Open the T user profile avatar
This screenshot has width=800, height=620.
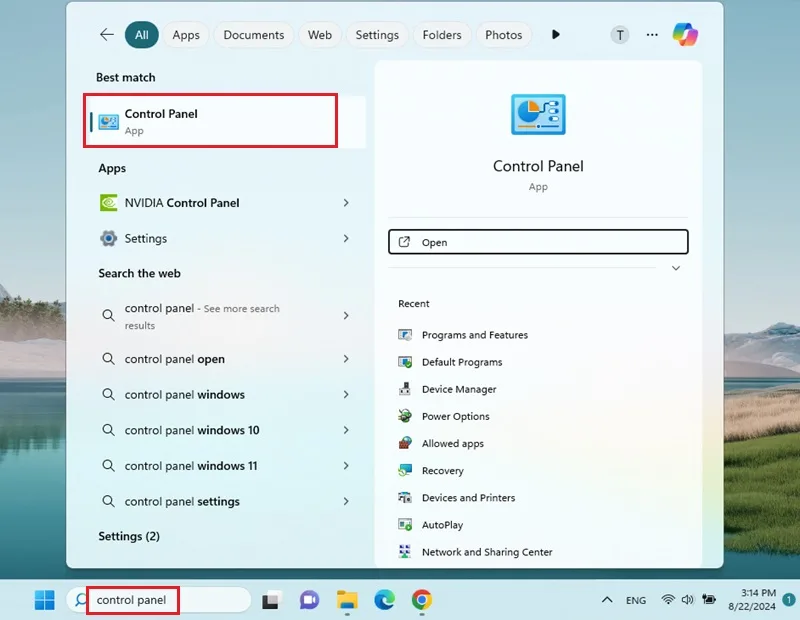click(x=620, y=35)
